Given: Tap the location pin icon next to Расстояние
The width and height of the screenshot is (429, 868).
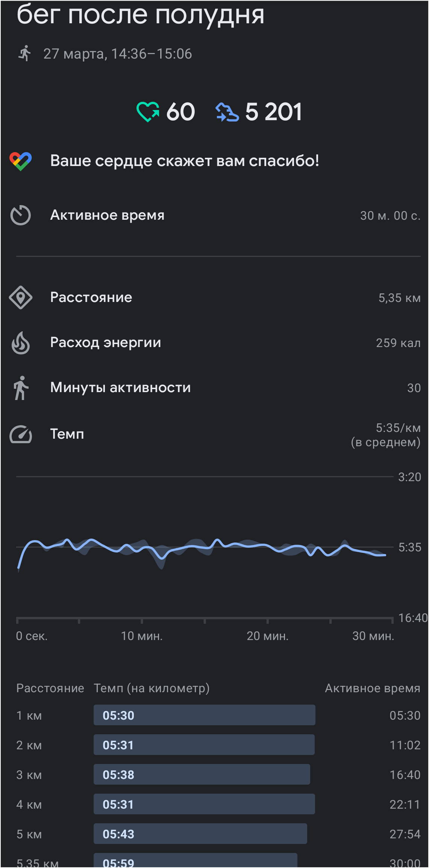Looking at the screenshot, I should [21, 297].
